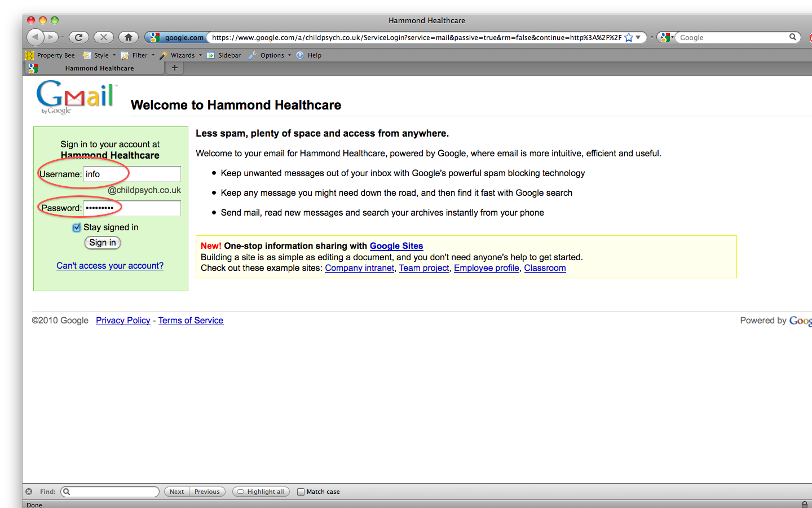This screenshot has width=812, height=508.
Task: Go forward with the Forward arrow button
Action: click(51, 37)
